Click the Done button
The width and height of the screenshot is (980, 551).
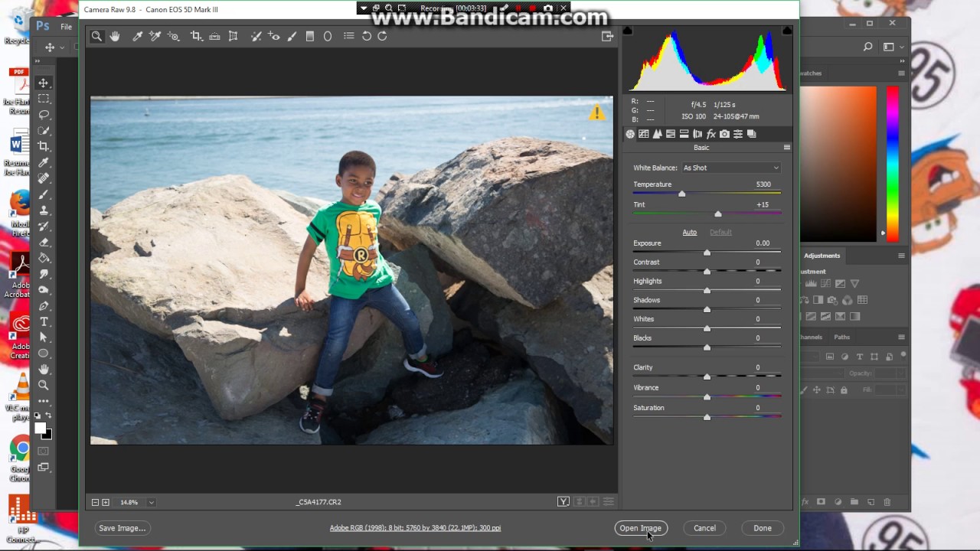click(x=763, y=528)
